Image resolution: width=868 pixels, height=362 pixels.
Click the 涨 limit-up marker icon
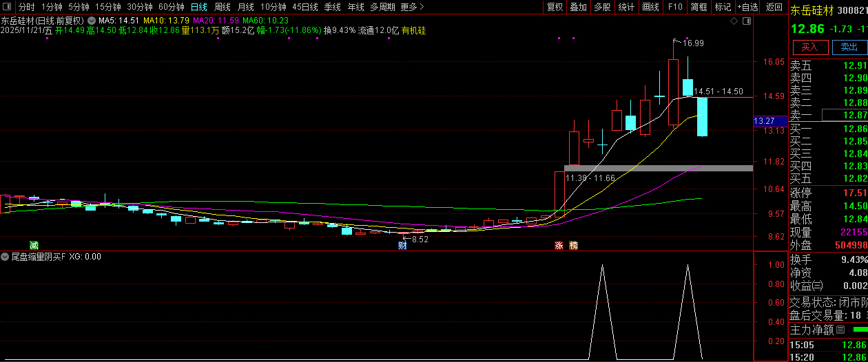pyautogui.click(x=559, y=245)
